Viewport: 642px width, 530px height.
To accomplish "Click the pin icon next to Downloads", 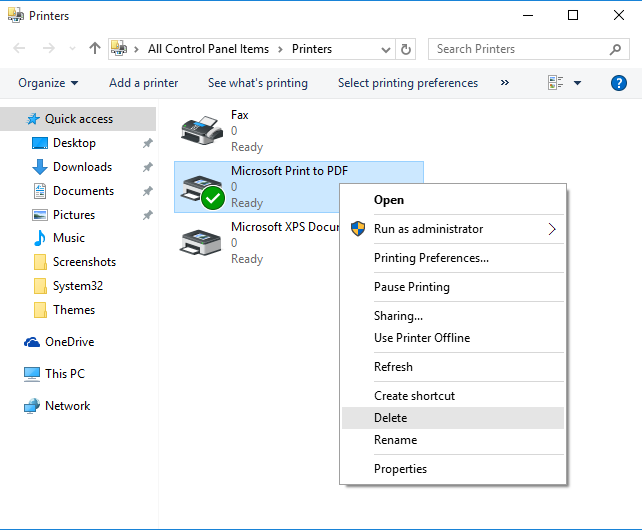I will (147, 167).
